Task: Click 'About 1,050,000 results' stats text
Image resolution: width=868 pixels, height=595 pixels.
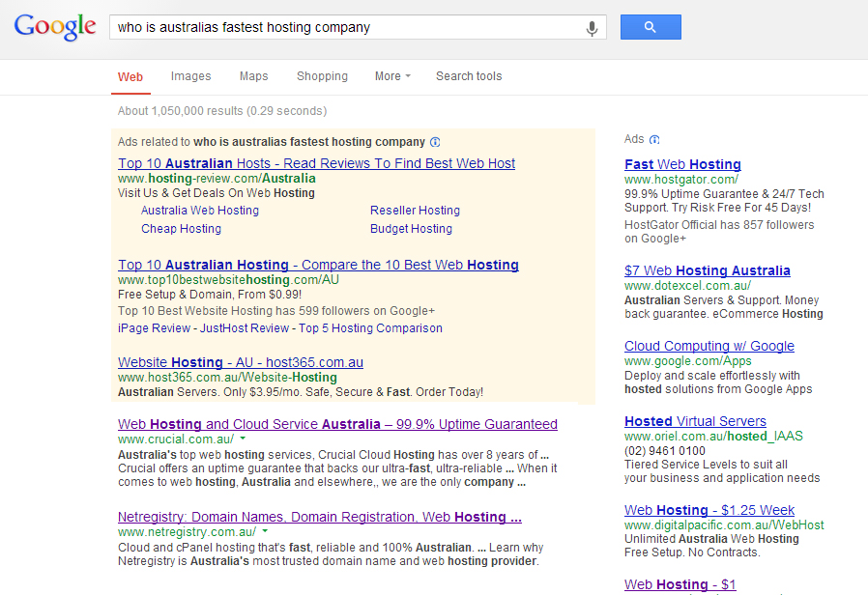Action: pyautogui.click(x=222, y=111)
